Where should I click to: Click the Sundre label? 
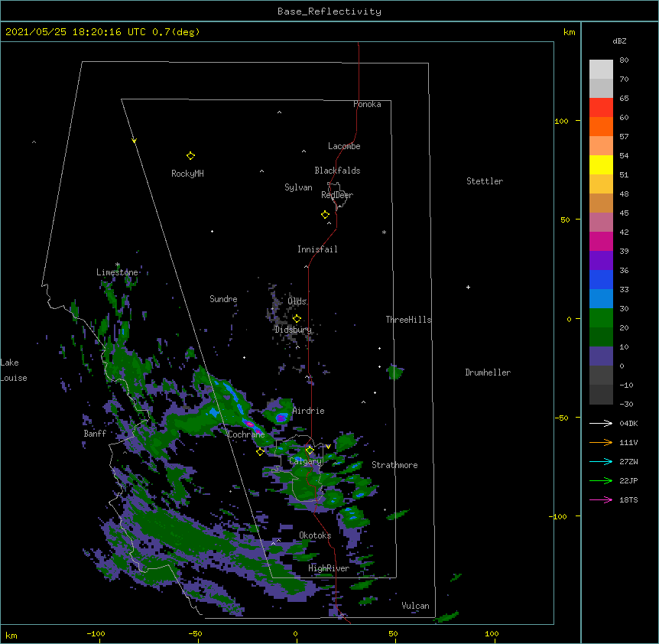pyautogui.click(x=223, y=299)
